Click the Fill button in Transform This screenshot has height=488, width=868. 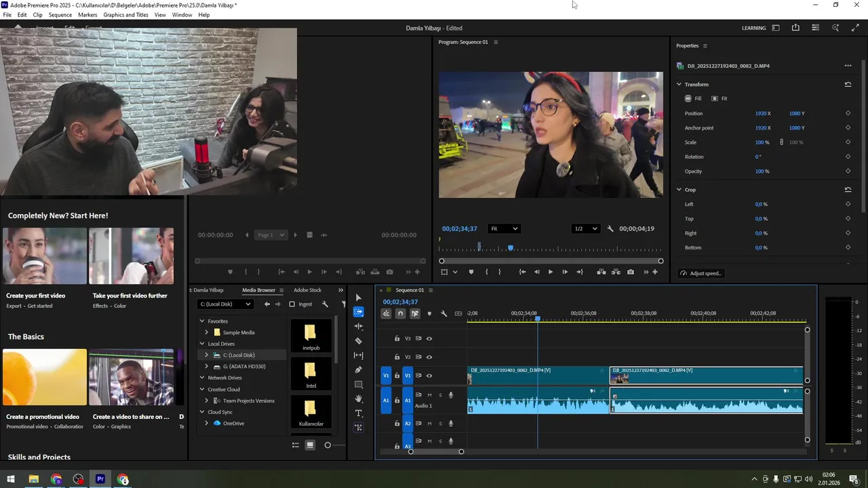[694, 99]
